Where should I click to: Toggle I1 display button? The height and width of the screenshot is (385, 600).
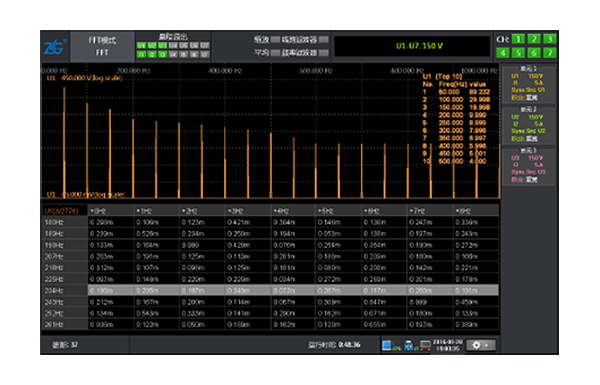pos(141,55)
